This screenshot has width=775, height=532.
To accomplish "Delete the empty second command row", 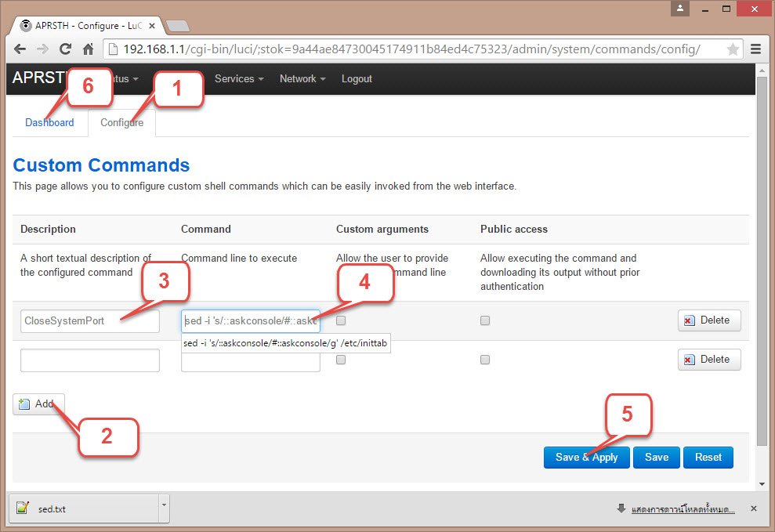I will [709, 359].
